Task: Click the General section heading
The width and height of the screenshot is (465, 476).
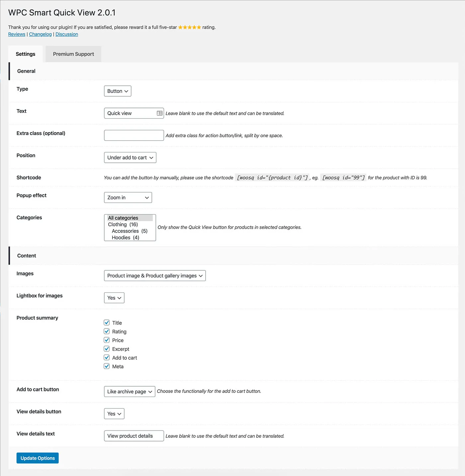Action: 26,71
